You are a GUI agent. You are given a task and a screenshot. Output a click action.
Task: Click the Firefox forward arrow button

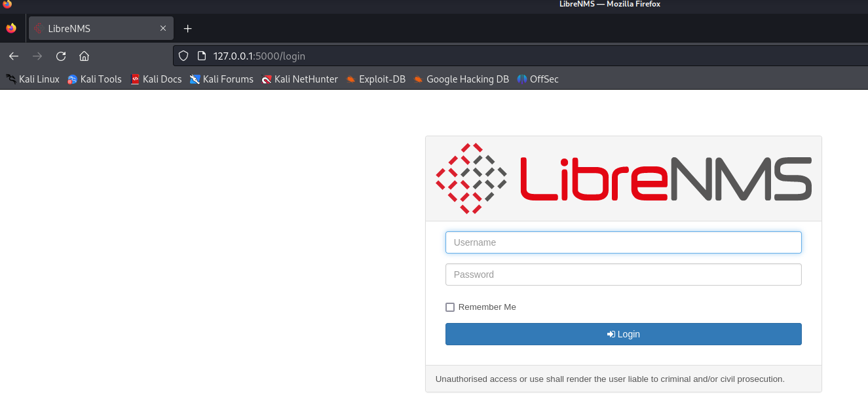pos(37,56)
